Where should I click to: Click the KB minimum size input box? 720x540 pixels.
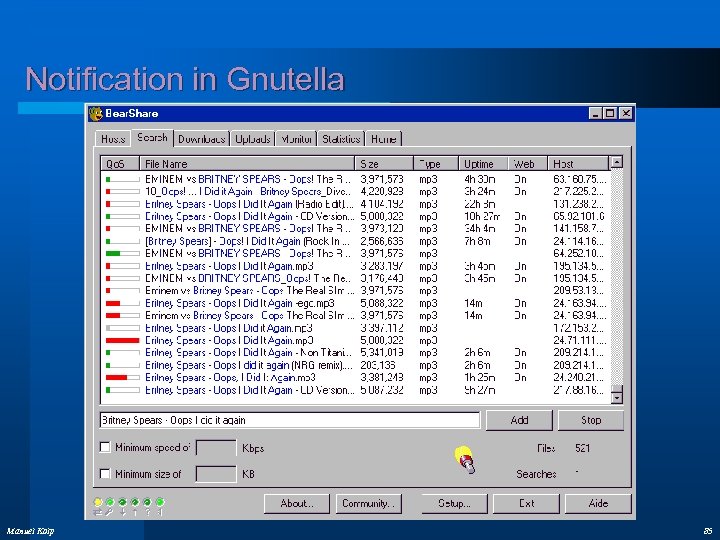tap(216, 474)
